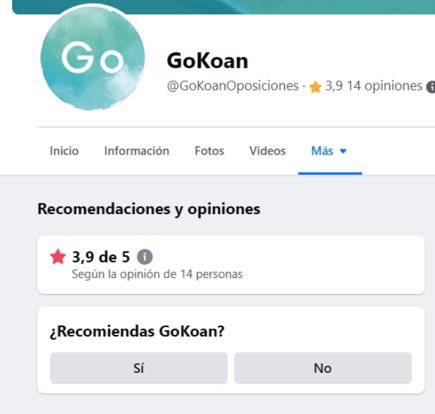Click the Más tab label
Viewport: 435px width, 414px height.
pyautogui.click(x=322, y=151)
